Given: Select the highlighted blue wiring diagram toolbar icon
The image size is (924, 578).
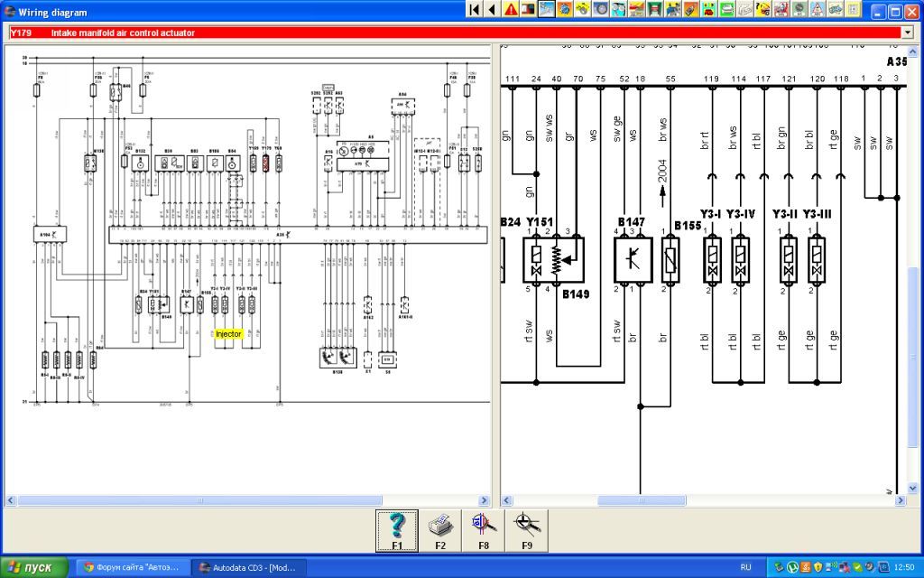Looking at the screenshot, I should click(x=546, y=9).
